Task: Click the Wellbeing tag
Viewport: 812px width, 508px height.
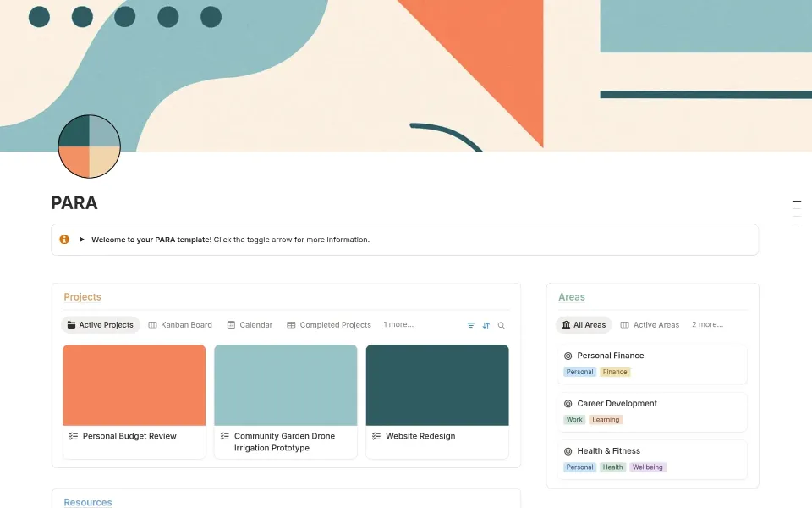Action: [647, 467]
